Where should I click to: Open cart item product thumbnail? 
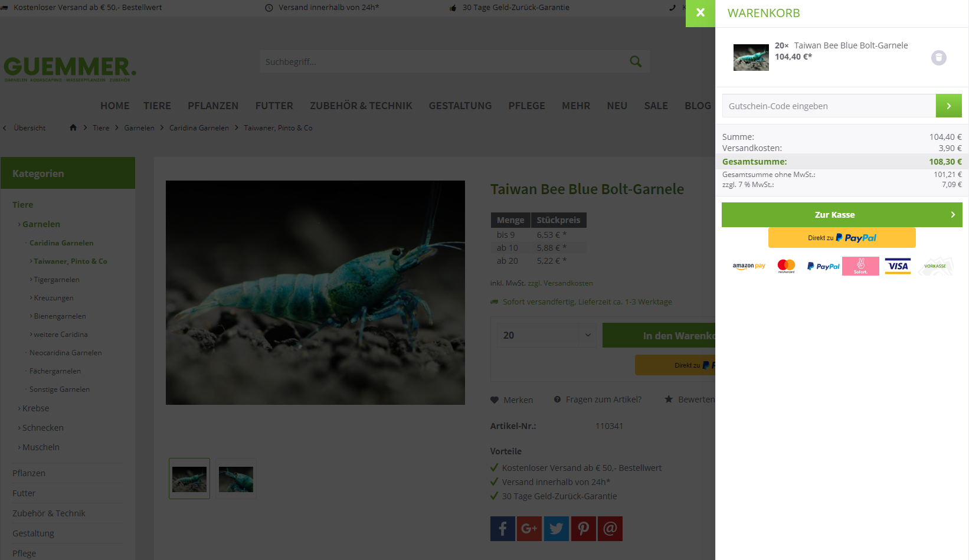pyautogui.click(x=751, y=57)
